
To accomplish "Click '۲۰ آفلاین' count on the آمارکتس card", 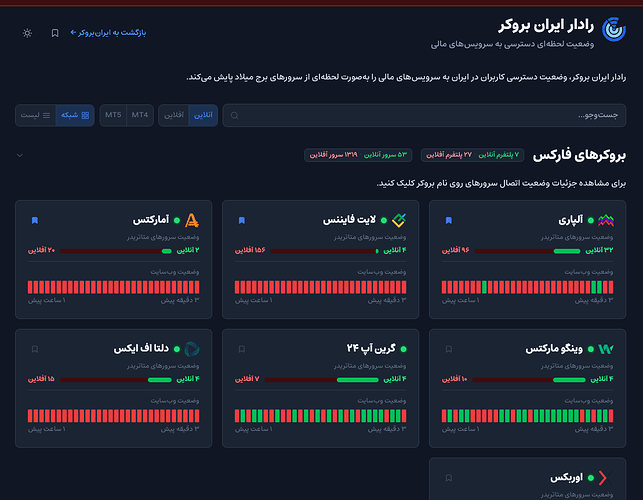I will (x=41, y=250).
